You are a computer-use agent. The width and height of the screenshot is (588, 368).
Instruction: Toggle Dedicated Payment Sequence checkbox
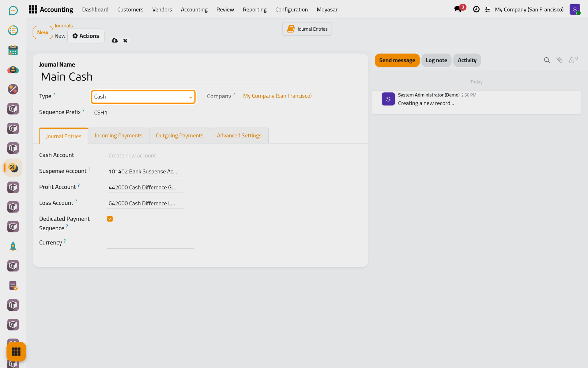tap(110, 219)
